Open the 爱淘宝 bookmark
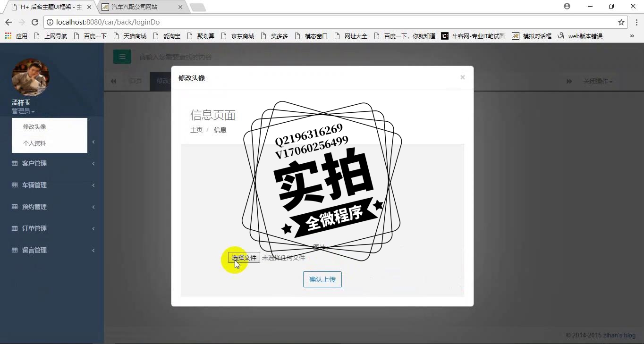The height and width of the screenshot is (344, 644). [167, 36]
